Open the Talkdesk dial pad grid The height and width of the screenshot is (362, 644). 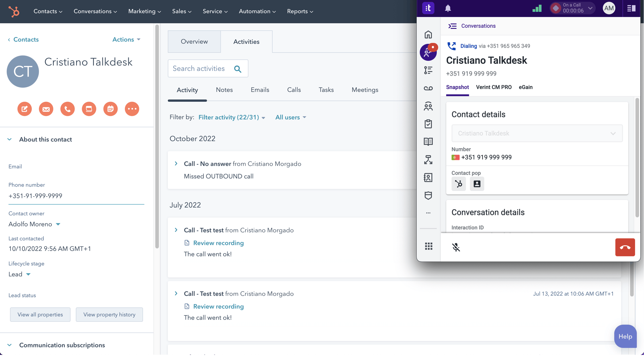(x=429, y=246)
